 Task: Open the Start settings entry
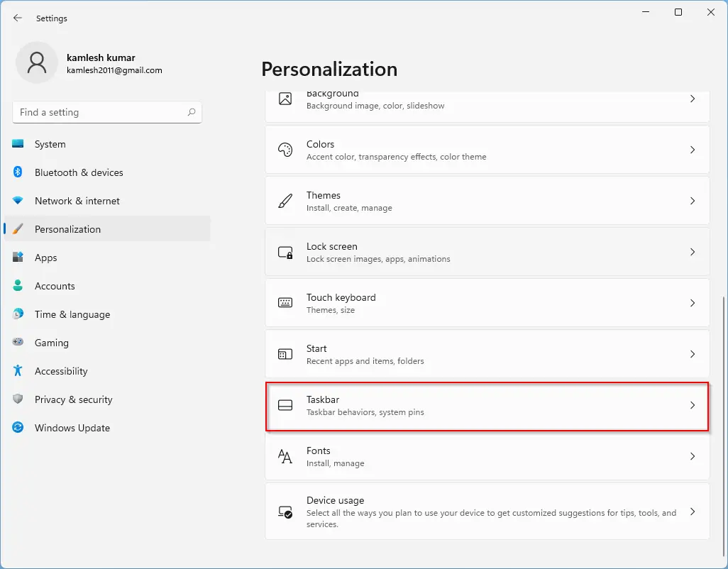[487, 353]
